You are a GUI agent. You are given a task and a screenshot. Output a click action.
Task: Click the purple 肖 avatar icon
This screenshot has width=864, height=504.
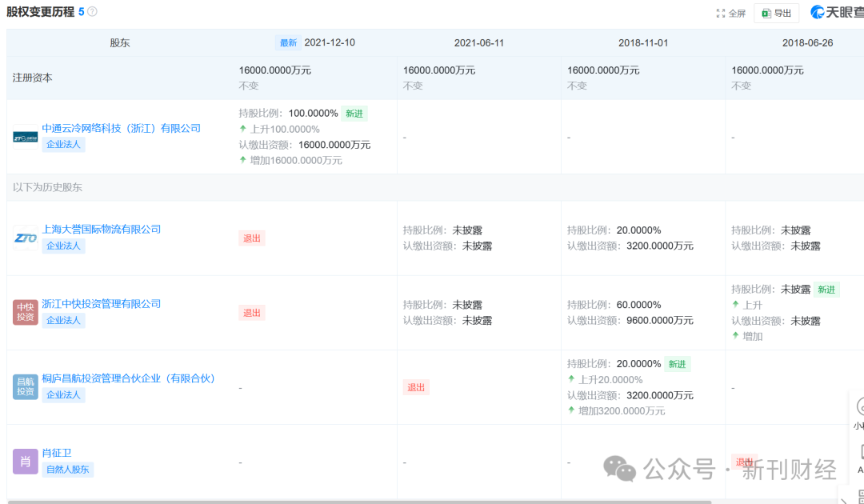click(x=26, y=462)
